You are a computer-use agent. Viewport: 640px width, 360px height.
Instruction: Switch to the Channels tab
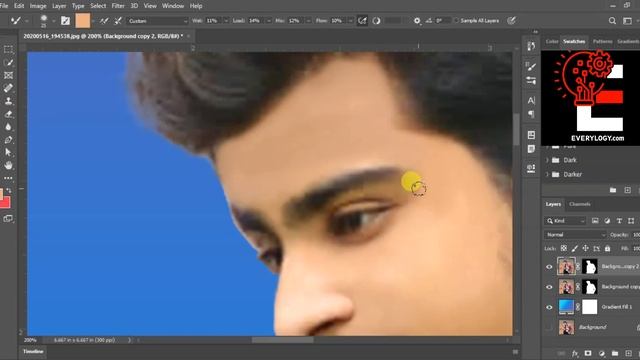[x=580, y=204]
